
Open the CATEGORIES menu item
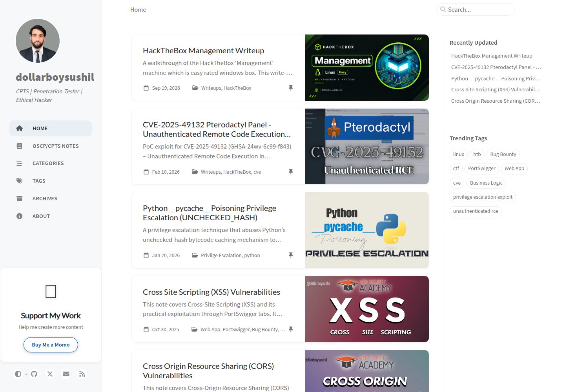click(x=51, y=163)
